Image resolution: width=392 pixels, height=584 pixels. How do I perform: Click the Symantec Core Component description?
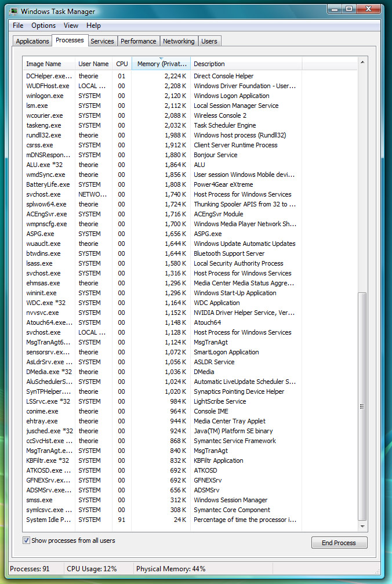coord(232,510)
